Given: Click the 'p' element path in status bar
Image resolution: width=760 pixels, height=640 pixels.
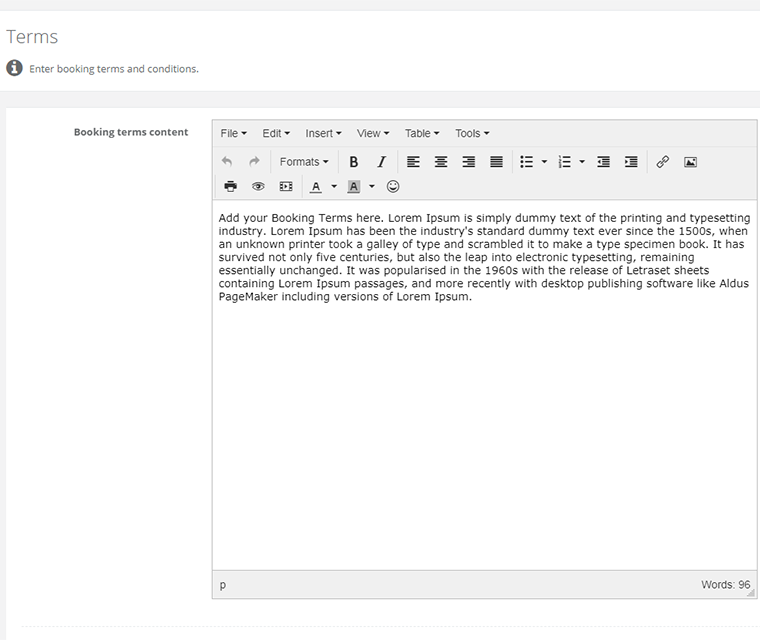Looking at the screenshot, I should [222, 585].
